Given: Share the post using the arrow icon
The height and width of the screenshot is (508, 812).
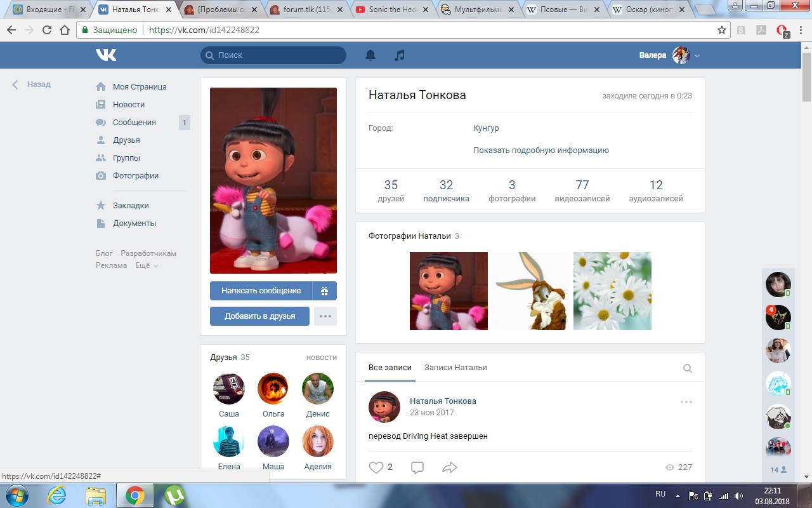Looking at the screenshot, I should click(449, 467).
